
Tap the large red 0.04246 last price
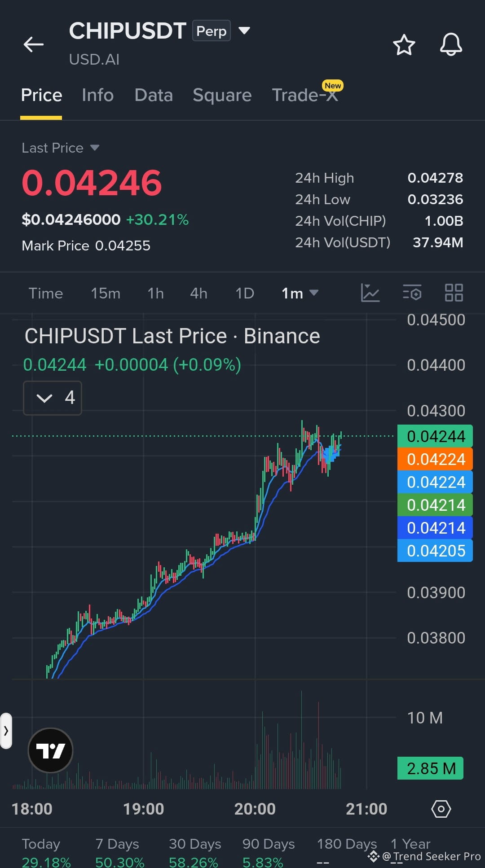click(92, 183)
